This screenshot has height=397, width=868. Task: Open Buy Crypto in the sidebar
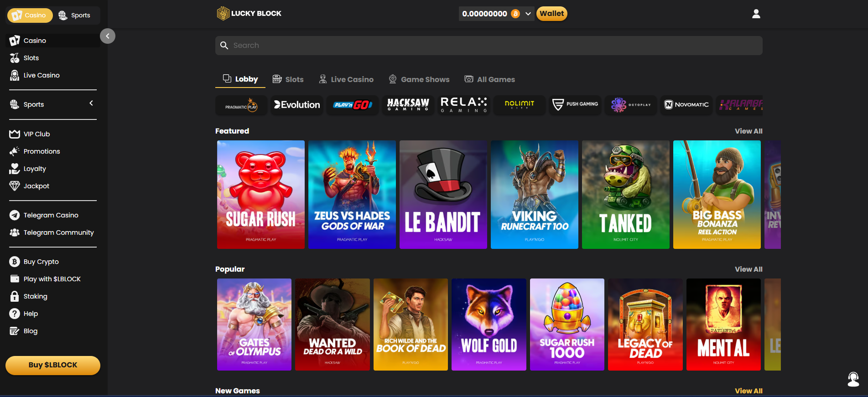(x=53, y=262)
